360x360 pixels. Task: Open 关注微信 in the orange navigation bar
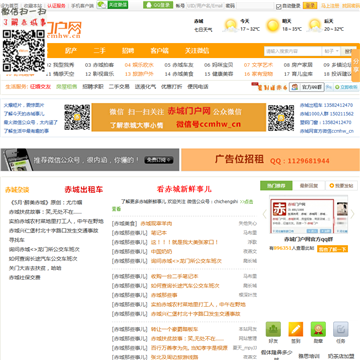point(197,51)
